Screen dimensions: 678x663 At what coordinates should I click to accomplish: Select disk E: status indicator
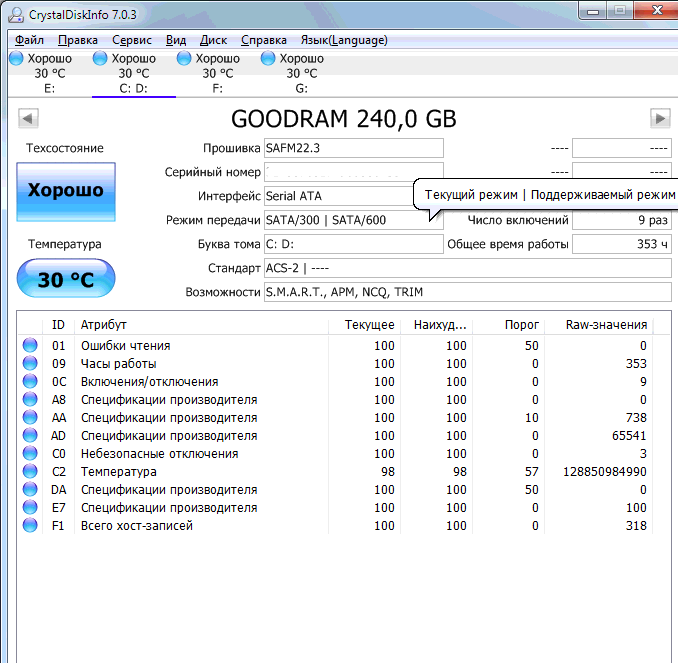tap(16, 58)
